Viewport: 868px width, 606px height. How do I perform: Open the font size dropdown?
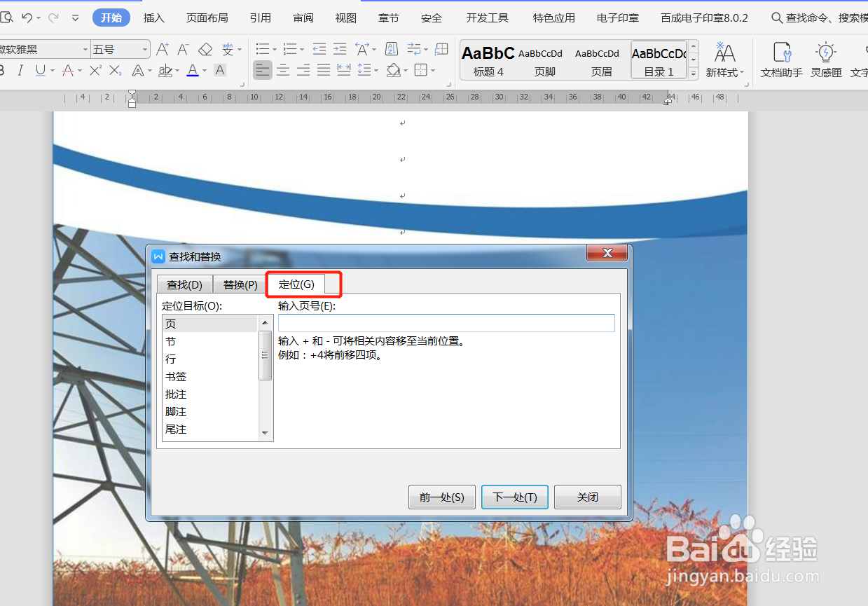click(x=144, y=49)
